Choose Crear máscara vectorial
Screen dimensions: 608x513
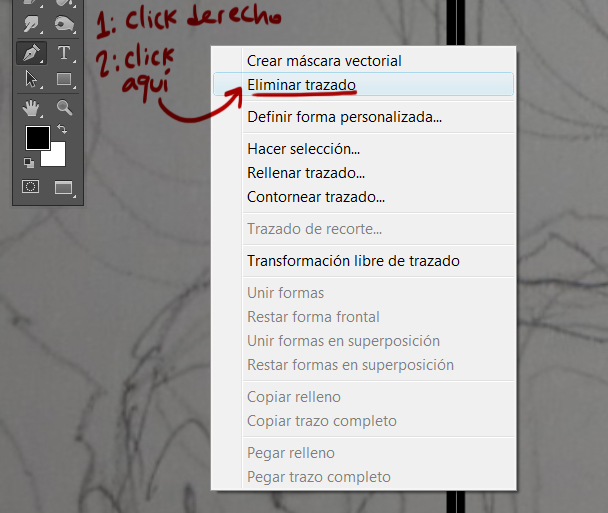coord(363,61)
